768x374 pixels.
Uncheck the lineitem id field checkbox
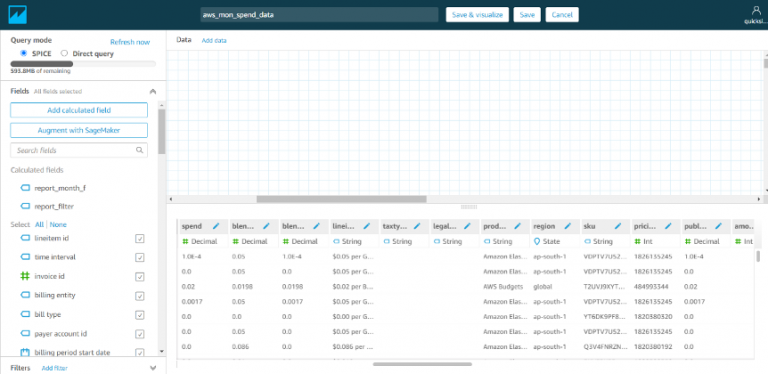point(140,238)
